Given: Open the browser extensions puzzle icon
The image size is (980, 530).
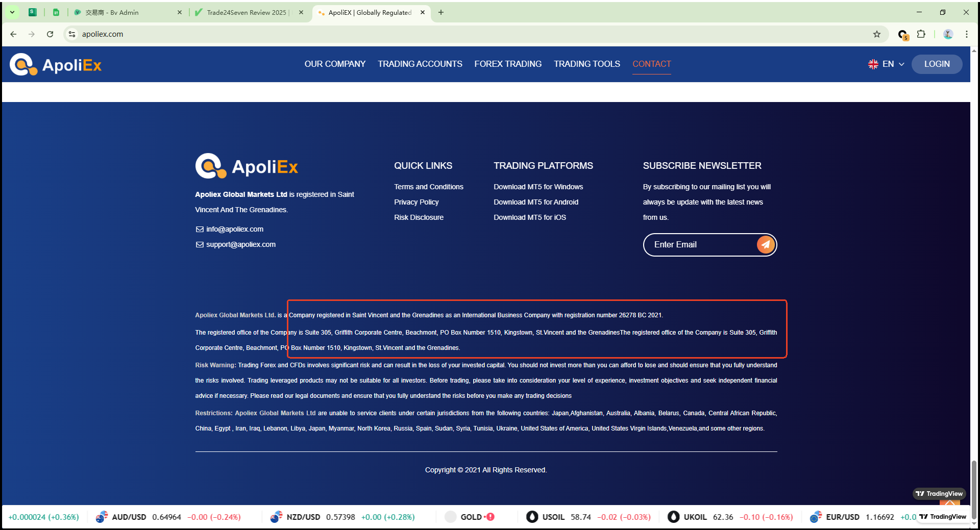Looking at the screenshot, I should point(921,34).
